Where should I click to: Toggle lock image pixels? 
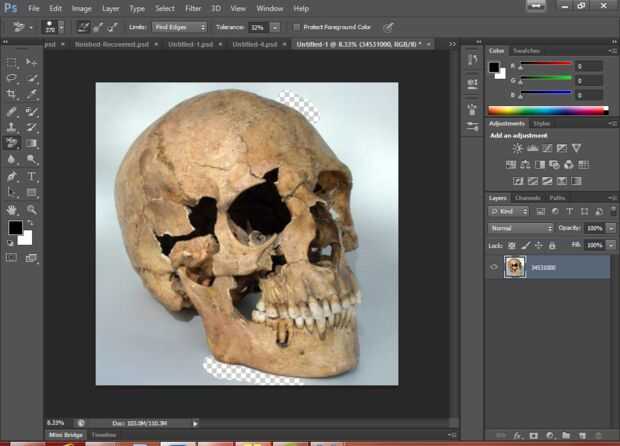pos(525,246)
